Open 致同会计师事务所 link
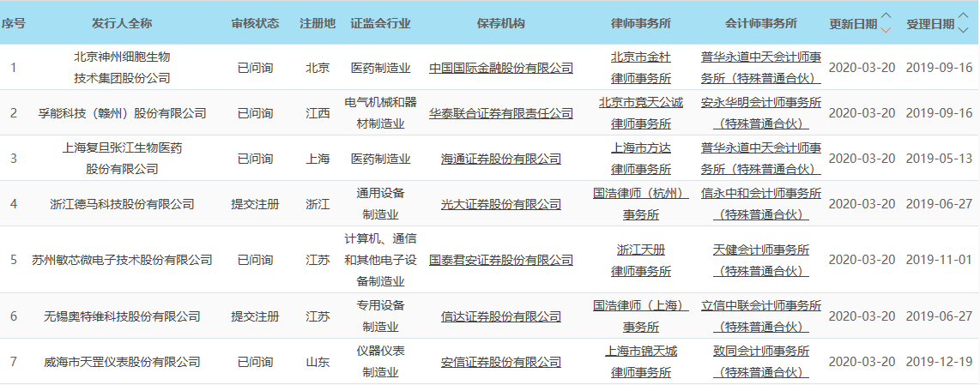Image resolution: width=980 pixels, height=385 pixels. 761,361
